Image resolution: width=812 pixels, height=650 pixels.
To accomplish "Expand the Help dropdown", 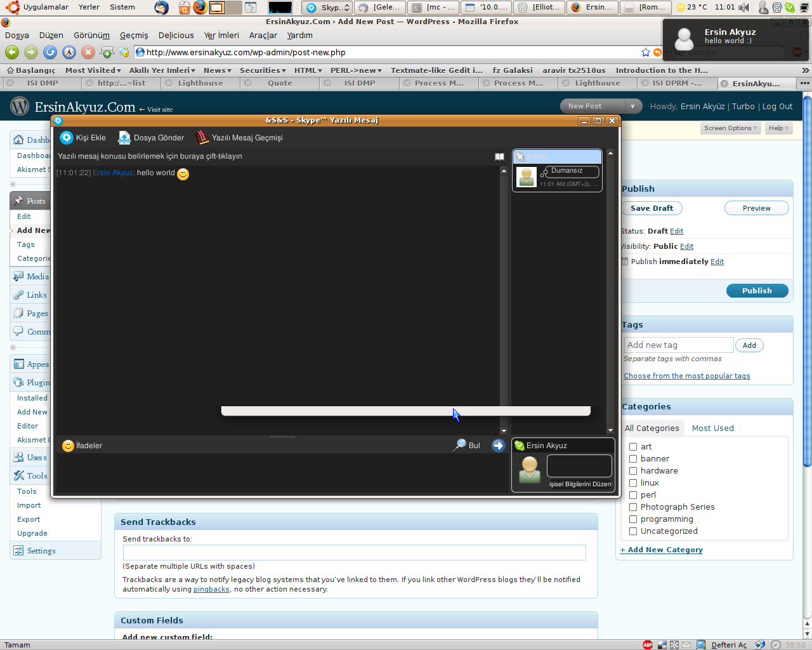I will (x=778, y=128).
